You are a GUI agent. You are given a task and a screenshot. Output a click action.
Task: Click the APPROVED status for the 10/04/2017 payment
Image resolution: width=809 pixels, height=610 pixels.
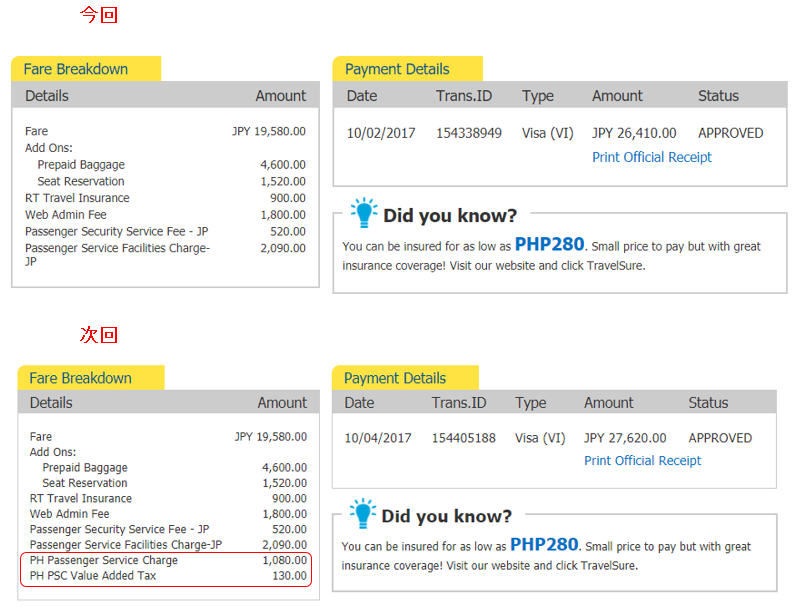(x=720, y=438)
